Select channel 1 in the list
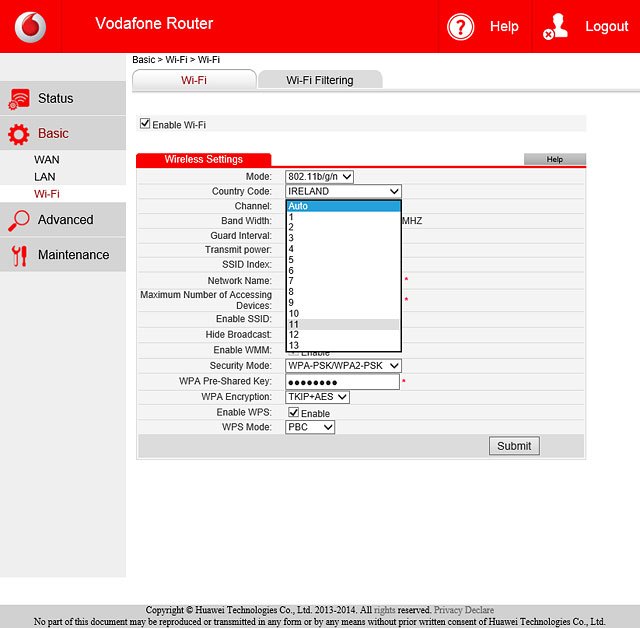Viewport: 640px width, 628px height. pyautogui.click(x=343, y=217)
